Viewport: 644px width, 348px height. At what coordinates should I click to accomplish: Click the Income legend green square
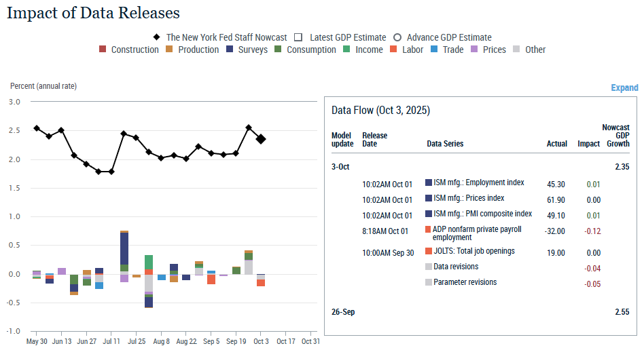347,50
